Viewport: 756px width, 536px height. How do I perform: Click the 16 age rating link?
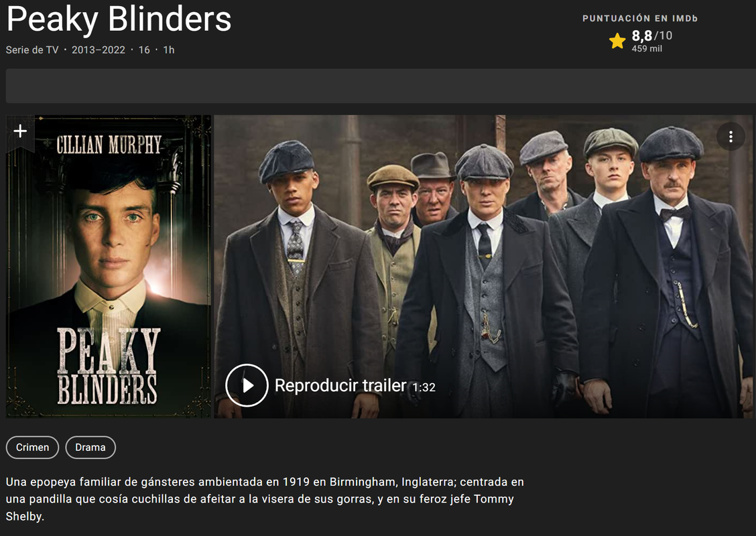[144, 50]
